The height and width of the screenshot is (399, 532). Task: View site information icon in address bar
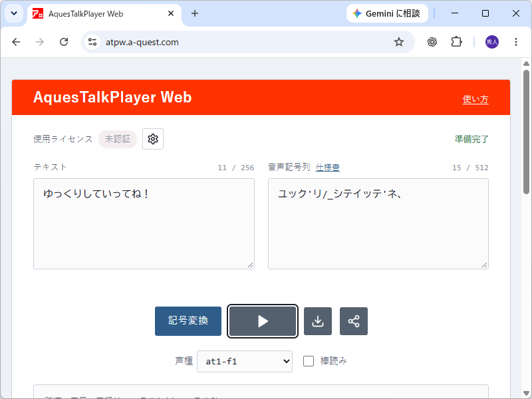[92, 42]
